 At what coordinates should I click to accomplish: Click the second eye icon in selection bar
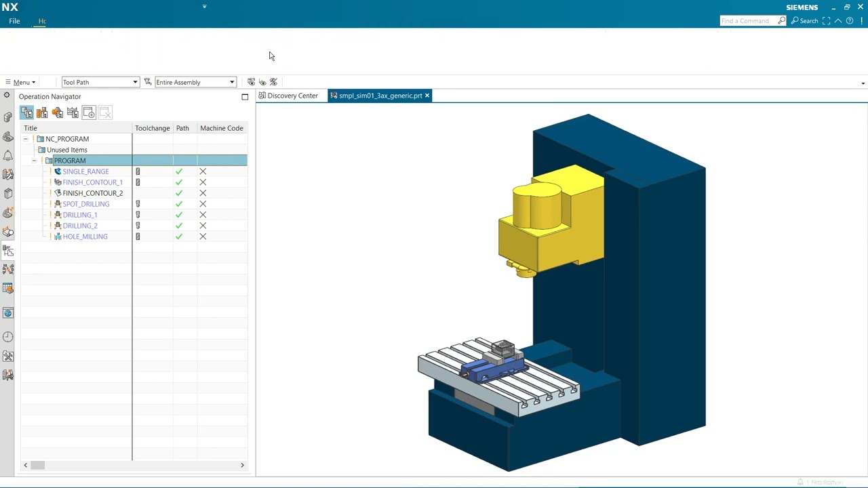(x=262, y=82)
